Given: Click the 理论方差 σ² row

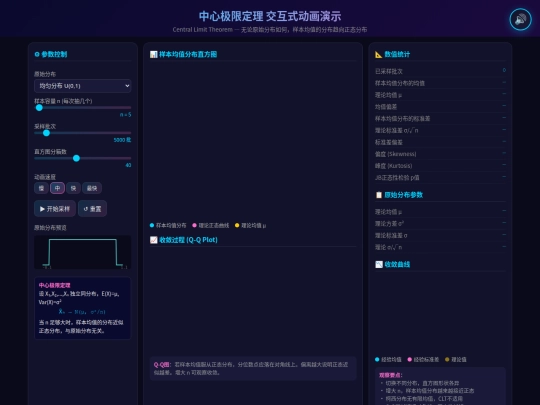Looking at the screenshot, I should [x=440, y=224].
